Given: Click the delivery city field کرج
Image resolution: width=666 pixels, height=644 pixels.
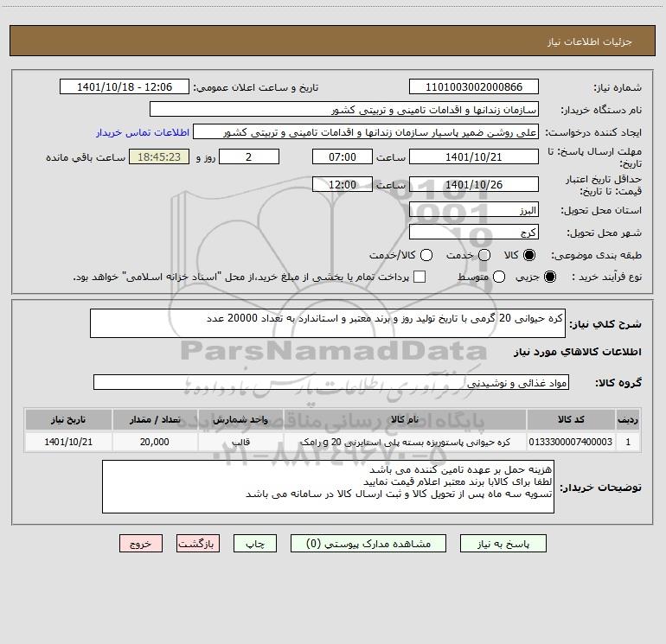Looking at the screenshot, I should [x=474, y=232].
